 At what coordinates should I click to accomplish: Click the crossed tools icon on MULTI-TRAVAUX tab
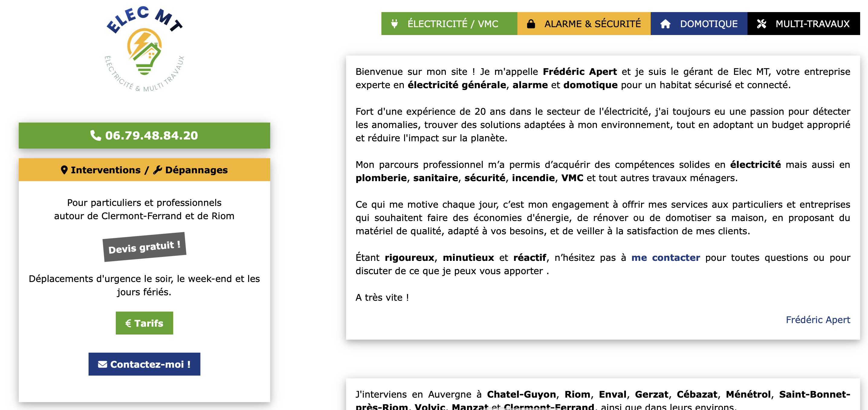click(x=761, y=24)
